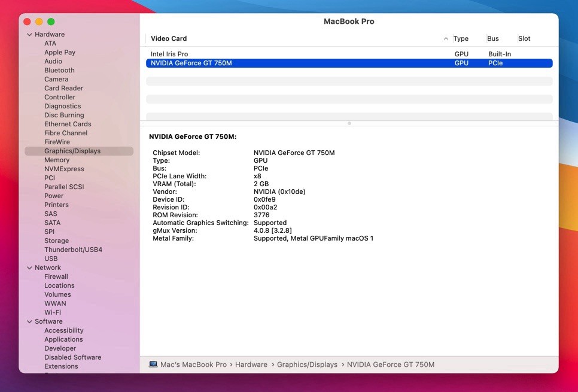This screenshot has width=578, height=392.
Task: Open Ethernet Cards entry
Action: [68, 124]
